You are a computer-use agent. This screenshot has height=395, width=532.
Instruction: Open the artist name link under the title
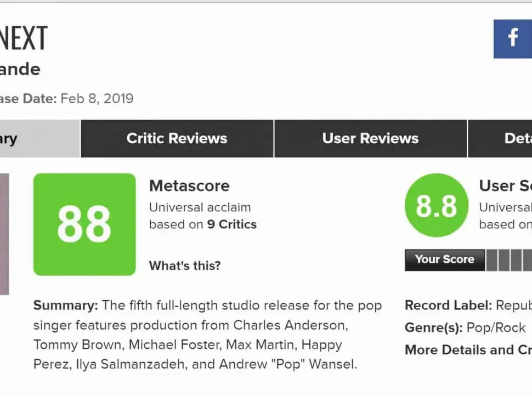point(20,69)
